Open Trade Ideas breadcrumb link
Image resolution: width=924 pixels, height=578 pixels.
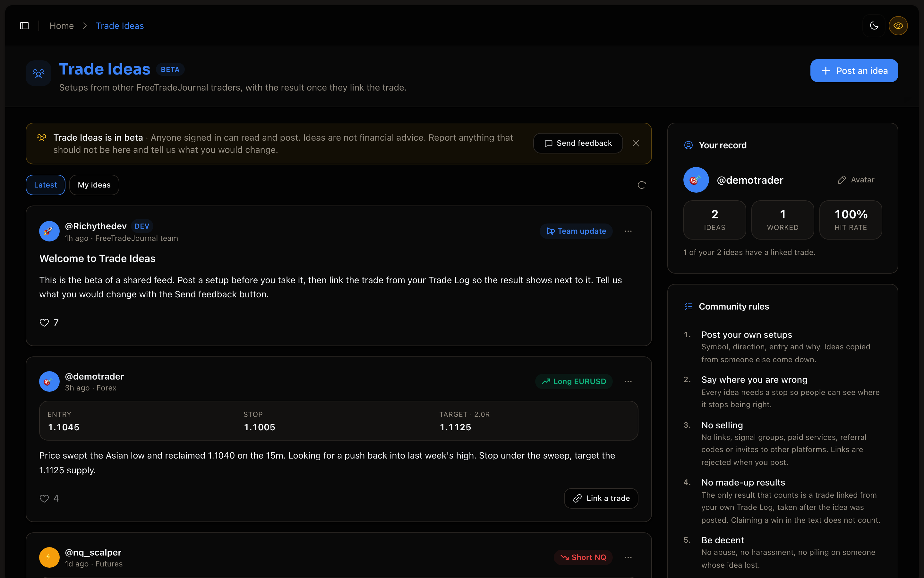coord(120,26)
